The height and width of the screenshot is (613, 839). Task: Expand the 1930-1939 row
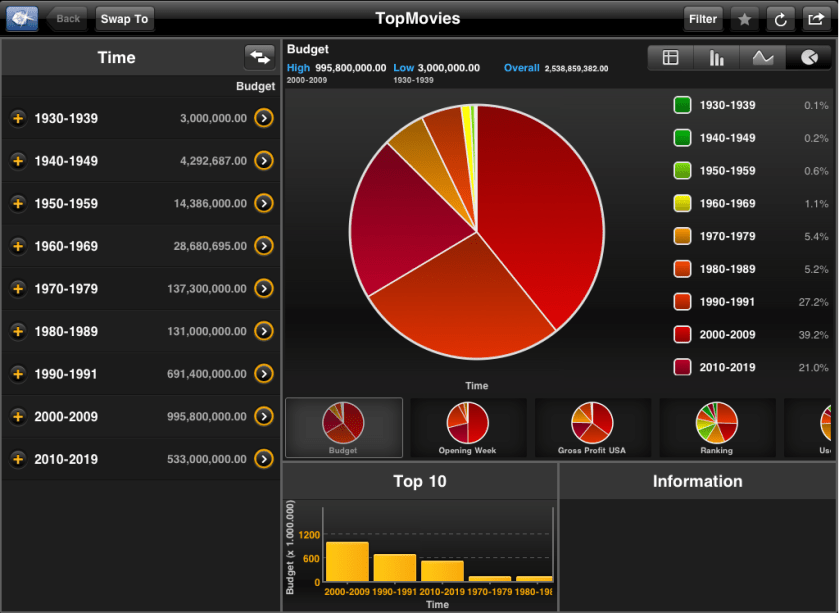[18, 119]
